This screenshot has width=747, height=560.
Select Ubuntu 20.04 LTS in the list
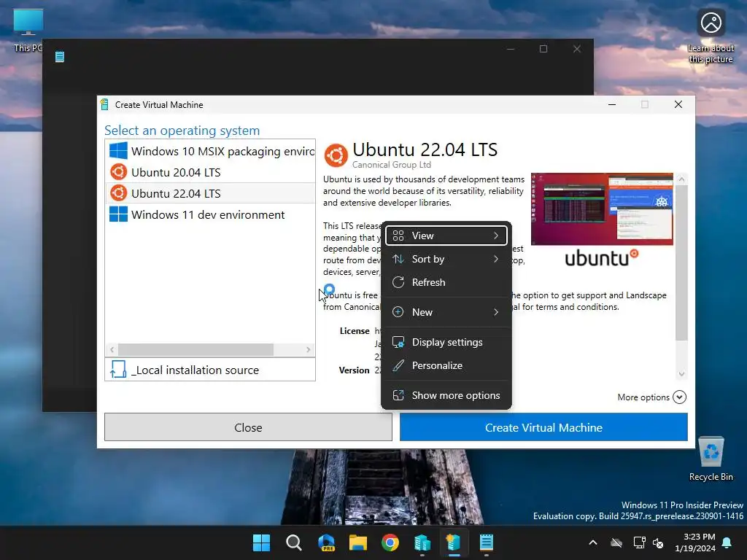click(210, 172)
